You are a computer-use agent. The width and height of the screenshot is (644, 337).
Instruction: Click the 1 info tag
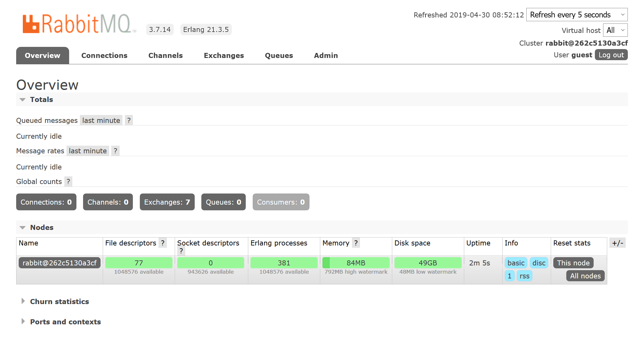[x=509, y=276]
